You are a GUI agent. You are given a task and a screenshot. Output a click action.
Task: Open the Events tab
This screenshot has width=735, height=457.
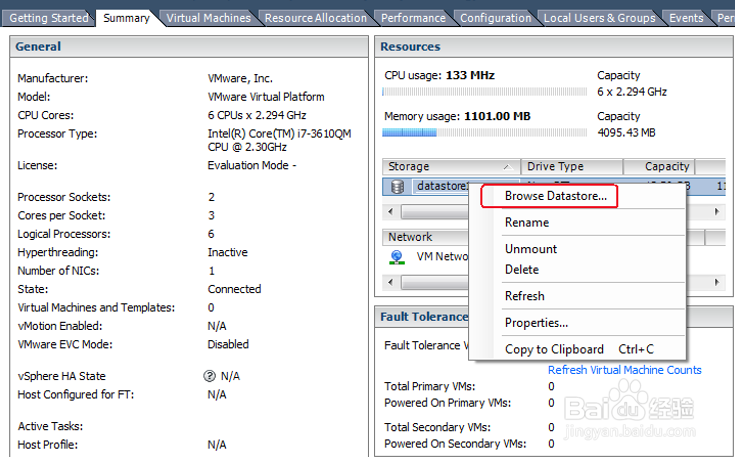tap(686, 18)
